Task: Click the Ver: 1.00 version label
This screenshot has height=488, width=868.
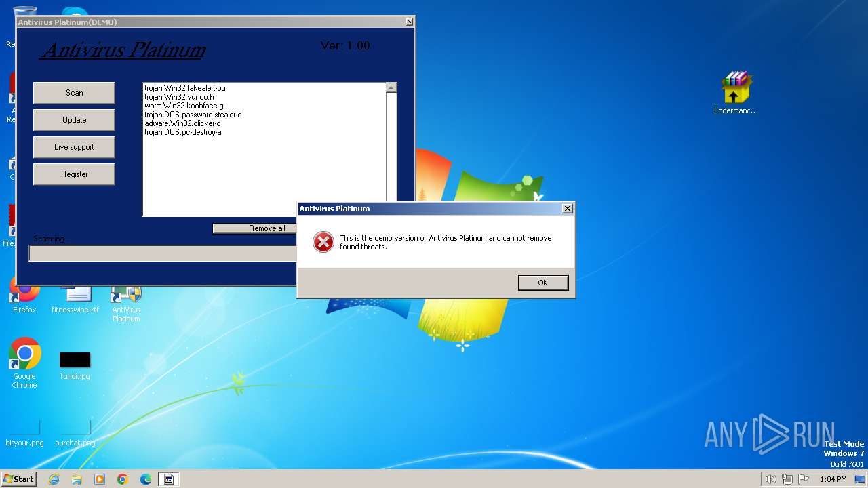Action: click(x=345, y=45)
